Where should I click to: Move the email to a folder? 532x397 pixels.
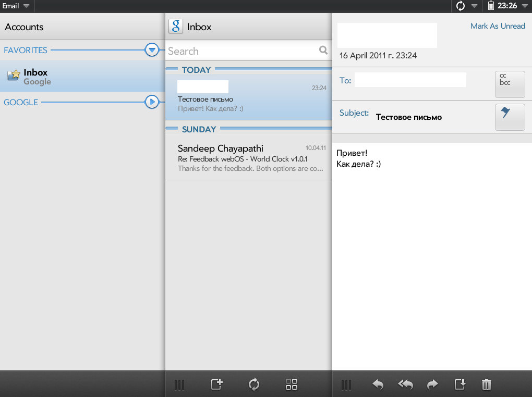coord(460,385)
